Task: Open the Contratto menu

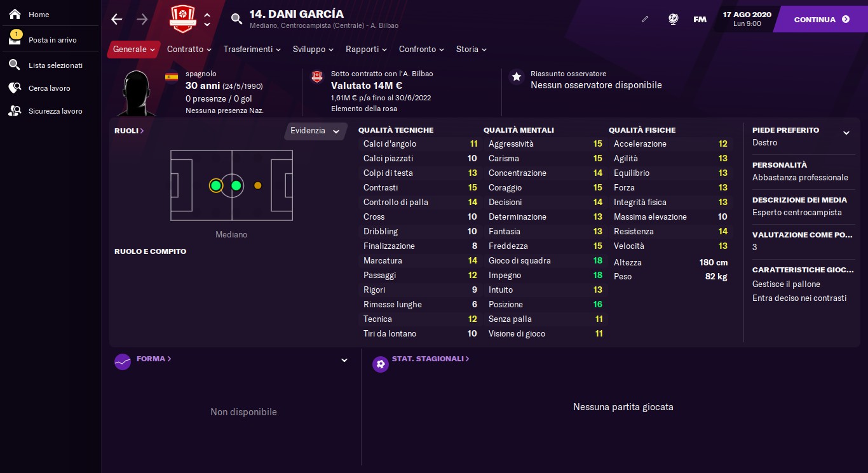Action: tap(189, 49)
